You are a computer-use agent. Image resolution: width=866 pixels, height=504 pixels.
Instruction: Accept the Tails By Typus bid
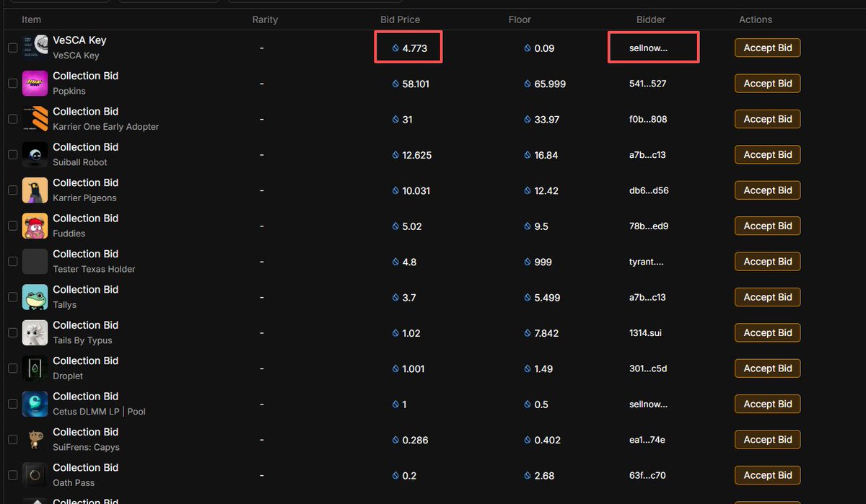coord(767,332)
